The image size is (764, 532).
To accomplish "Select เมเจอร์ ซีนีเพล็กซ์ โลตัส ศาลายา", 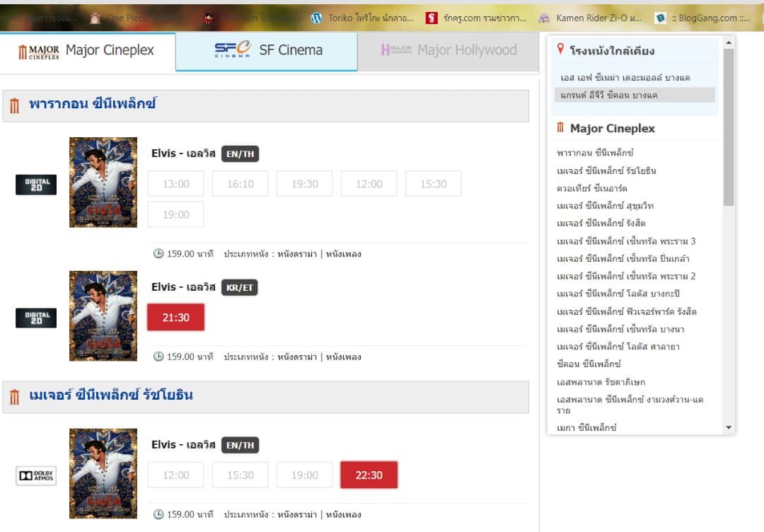I will pyautogui.click(x=618, y=347).
